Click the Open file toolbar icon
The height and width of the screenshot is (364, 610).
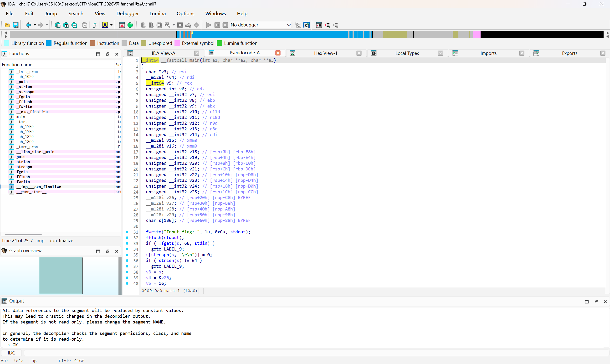[7, 25]
